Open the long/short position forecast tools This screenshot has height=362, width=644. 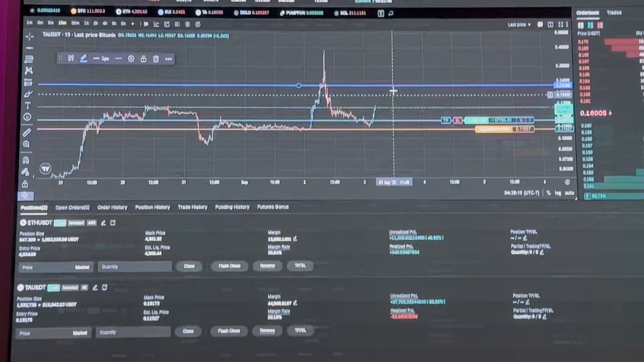click(x=28, y=82)
